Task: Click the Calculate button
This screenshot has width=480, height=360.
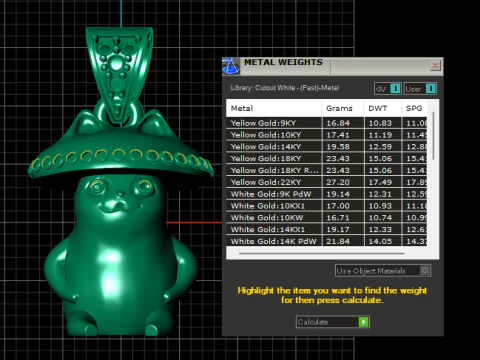Action: 332,322
